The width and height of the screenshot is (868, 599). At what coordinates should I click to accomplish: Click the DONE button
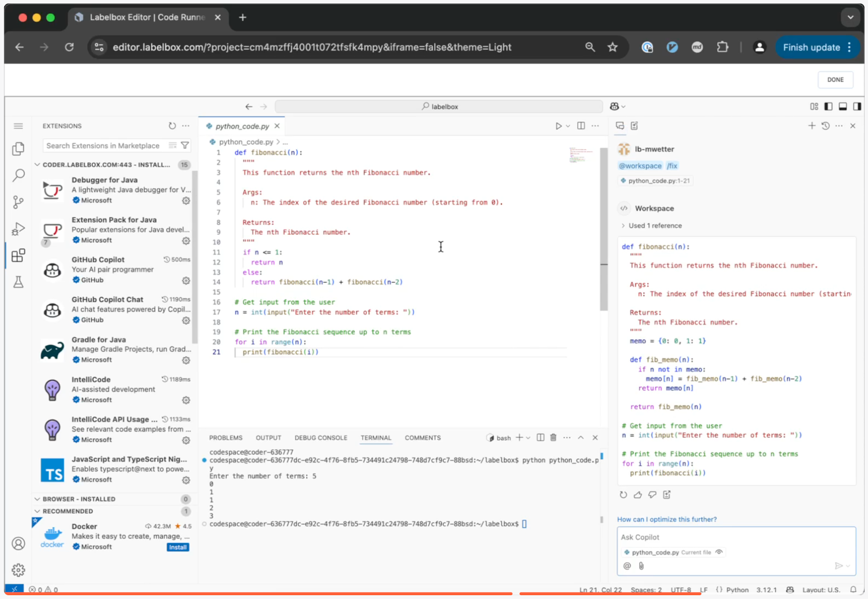pos(835,80)
